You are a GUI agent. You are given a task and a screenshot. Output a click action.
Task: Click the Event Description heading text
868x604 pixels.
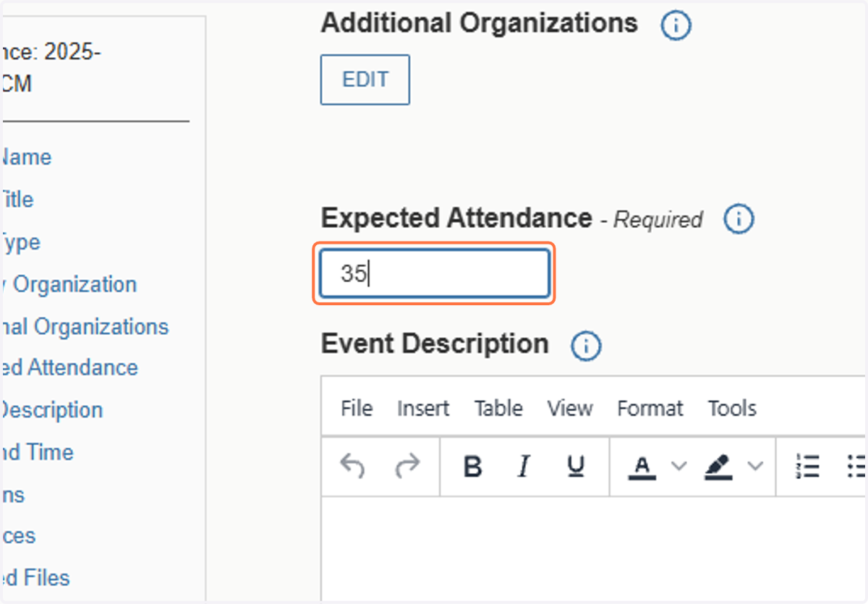pos(435,344)
